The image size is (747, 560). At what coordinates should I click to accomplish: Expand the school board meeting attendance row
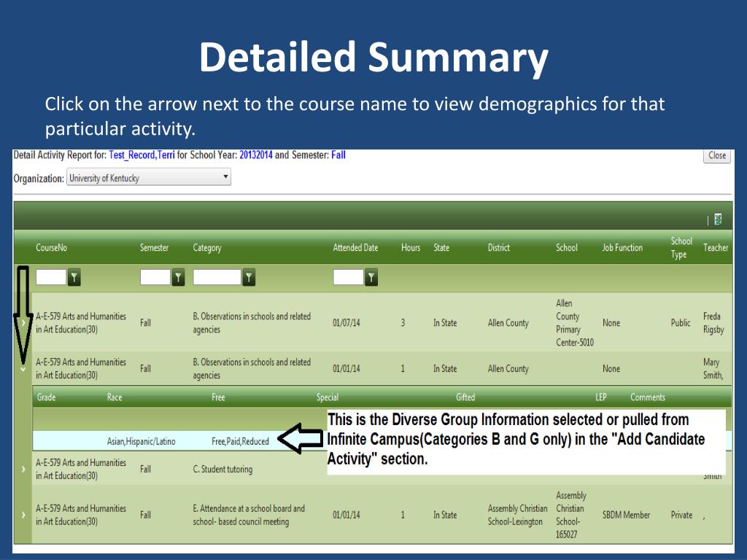coord(23,515)
